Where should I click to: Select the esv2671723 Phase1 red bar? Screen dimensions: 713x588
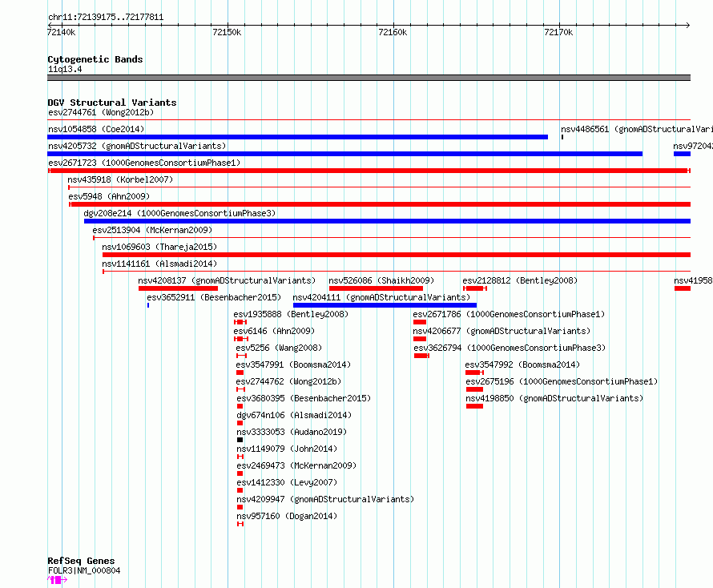(369, 171)
